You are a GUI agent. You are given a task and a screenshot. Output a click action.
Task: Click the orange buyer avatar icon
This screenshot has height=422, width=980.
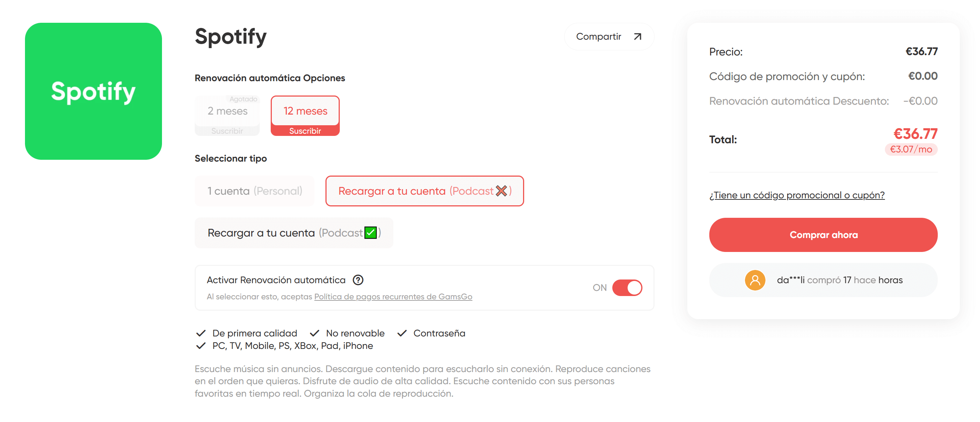[x=754, y=280]
